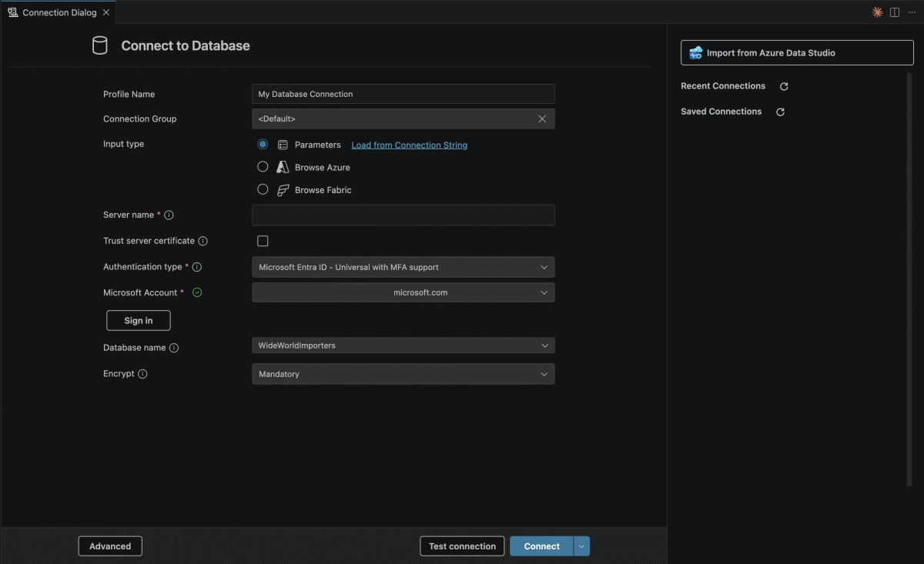Screen dimensions: 924x564
Task: Enable the Trust server certificate checkbox
Action: pos(263,241)
